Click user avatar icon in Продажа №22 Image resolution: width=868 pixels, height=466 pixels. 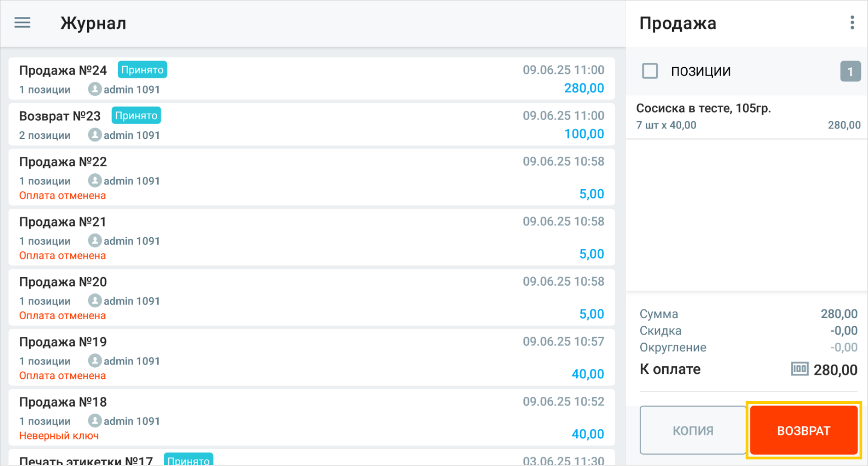(95, 180)
